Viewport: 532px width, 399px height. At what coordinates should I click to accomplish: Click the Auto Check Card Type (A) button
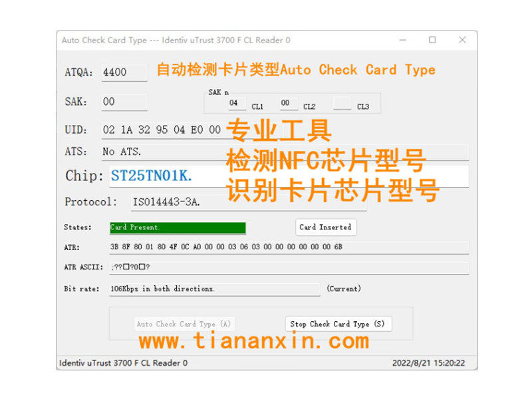(184, 324)
